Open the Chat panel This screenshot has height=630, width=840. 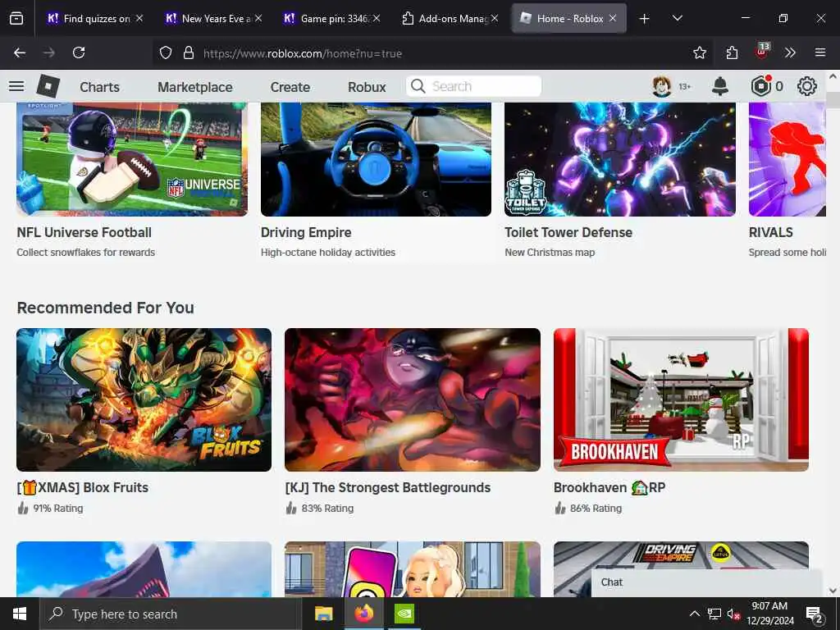coord(706,583)
